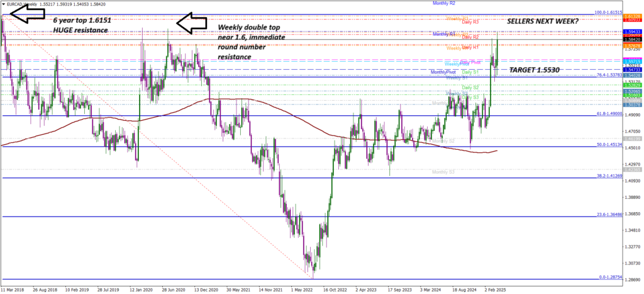Click the 13 Dec 2020 date on time axis
Image resolution: width=644 pixels, height=294 pixels.
coord(206,290)
